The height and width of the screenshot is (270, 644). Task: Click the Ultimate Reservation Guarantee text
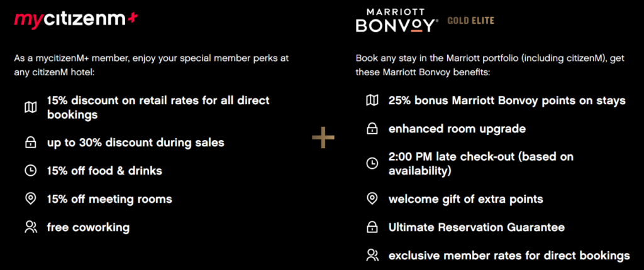(x=477, y=227)
